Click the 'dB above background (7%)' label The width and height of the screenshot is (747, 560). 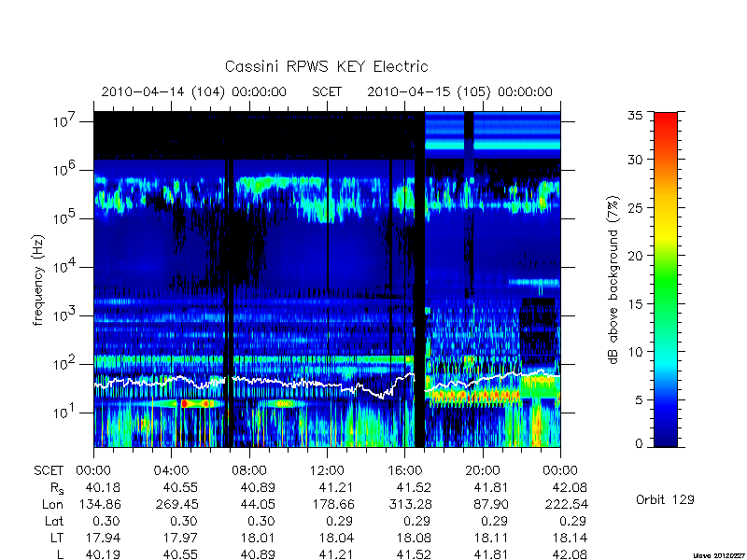(x=614, y=280)
